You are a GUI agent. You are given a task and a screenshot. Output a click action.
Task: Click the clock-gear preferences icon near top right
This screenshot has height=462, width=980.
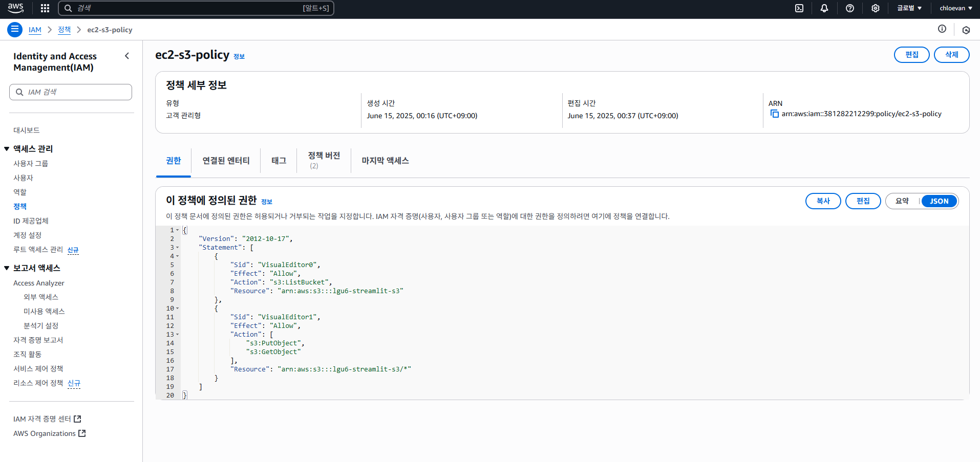point(966,30)
